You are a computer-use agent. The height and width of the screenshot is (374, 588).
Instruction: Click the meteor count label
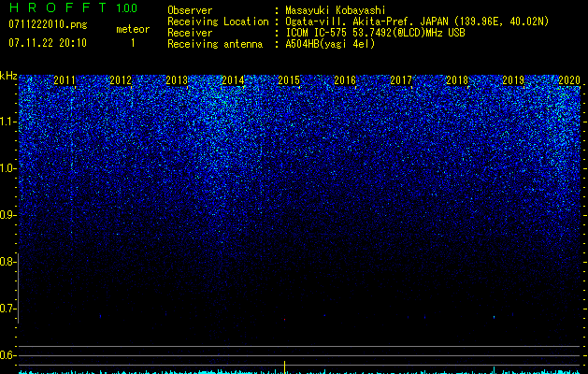tap(133, 29)
